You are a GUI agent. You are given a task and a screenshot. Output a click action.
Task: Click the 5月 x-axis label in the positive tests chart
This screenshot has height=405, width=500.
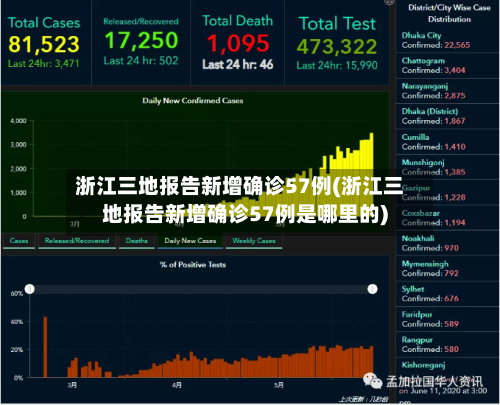279,385
